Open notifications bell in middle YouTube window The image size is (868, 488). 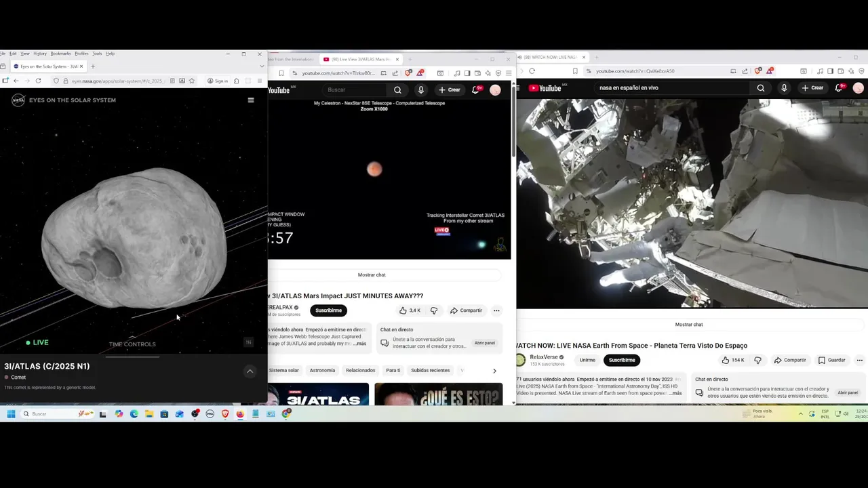pos(475,89)
